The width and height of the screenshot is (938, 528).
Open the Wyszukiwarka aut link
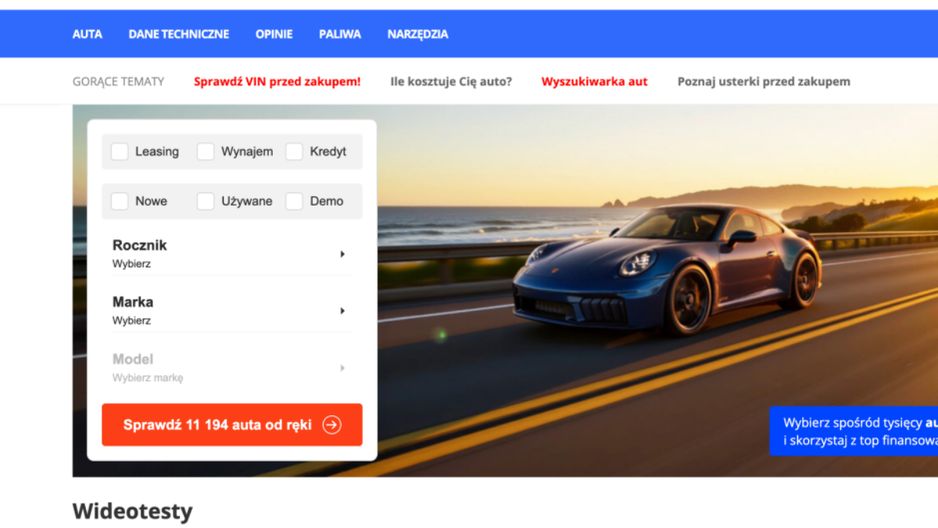click(x=594, y=81)
